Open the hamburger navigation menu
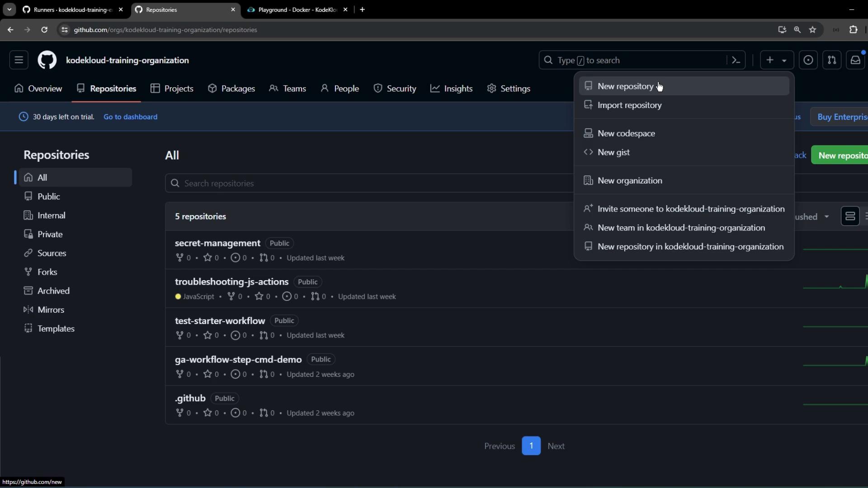The width and height of the screenshot is (868, 488). (x=19, y=60)
